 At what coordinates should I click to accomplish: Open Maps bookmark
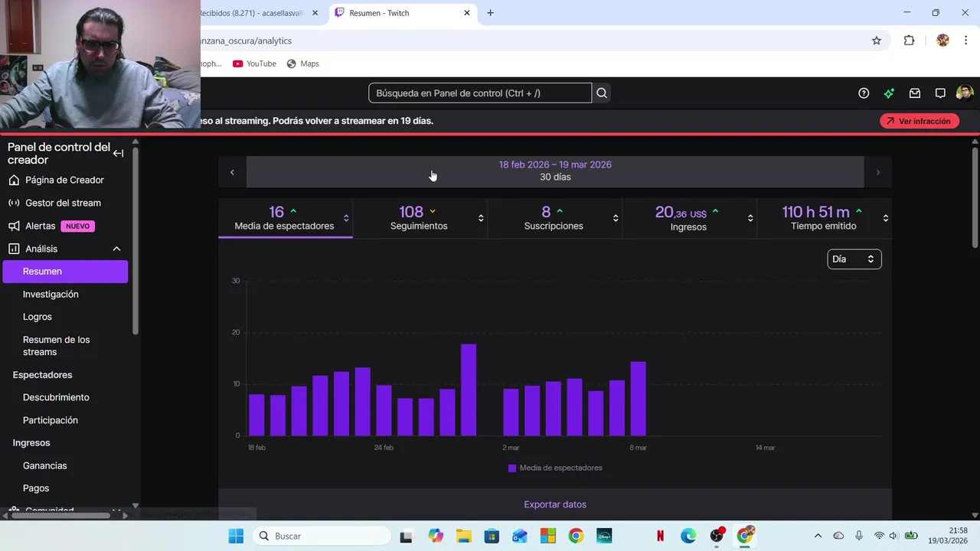[302, 64]
